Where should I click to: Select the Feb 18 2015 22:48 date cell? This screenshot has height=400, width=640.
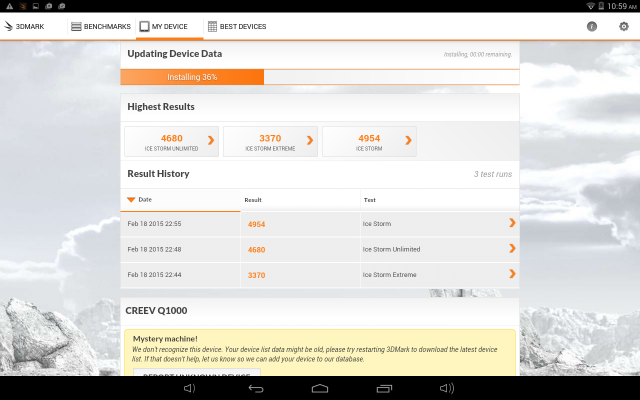(x=154, y=249)
